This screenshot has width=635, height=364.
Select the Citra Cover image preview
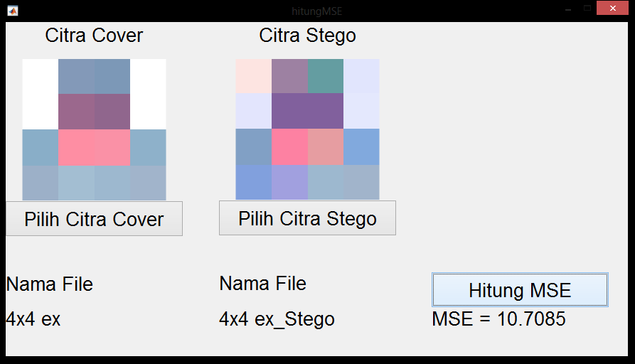(x=94, y=129)
